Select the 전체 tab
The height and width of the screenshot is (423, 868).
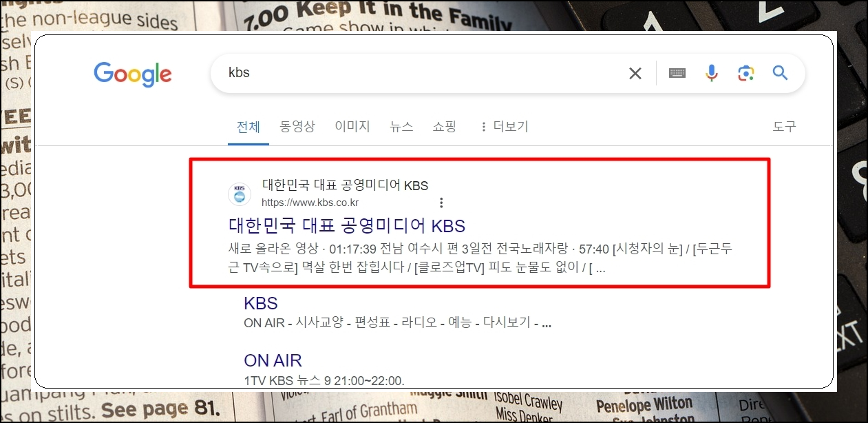(248, 127)
